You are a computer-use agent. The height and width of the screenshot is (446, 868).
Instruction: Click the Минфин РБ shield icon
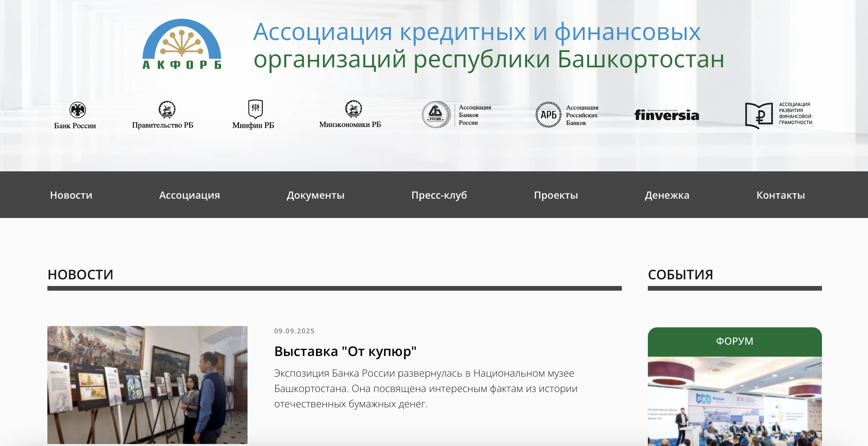(255, 109)
